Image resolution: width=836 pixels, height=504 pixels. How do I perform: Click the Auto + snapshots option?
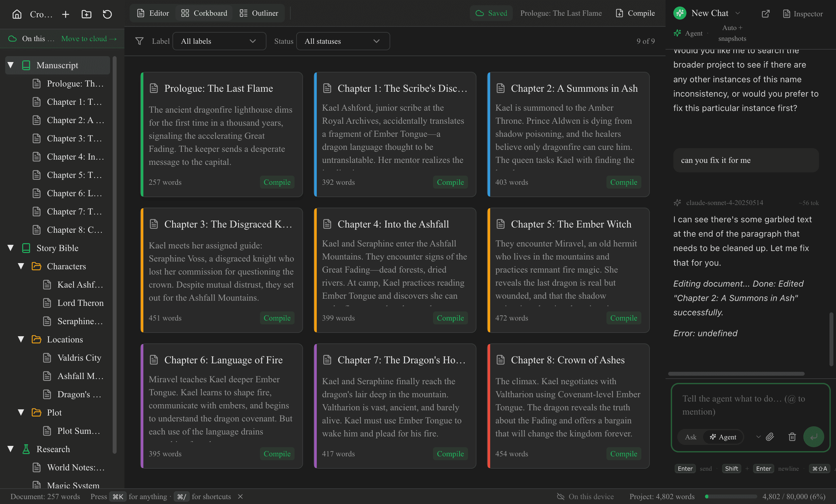(x=732, y=33)
